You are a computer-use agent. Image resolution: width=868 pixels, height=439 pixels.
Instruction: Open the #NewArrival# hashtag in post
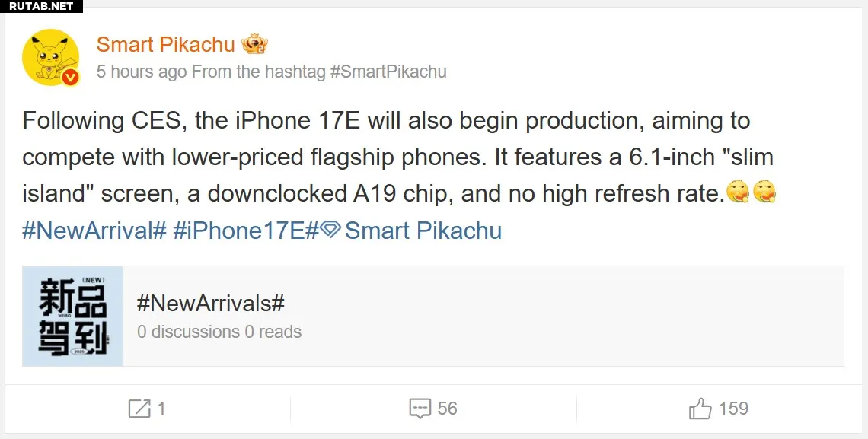tap(94, 231)
